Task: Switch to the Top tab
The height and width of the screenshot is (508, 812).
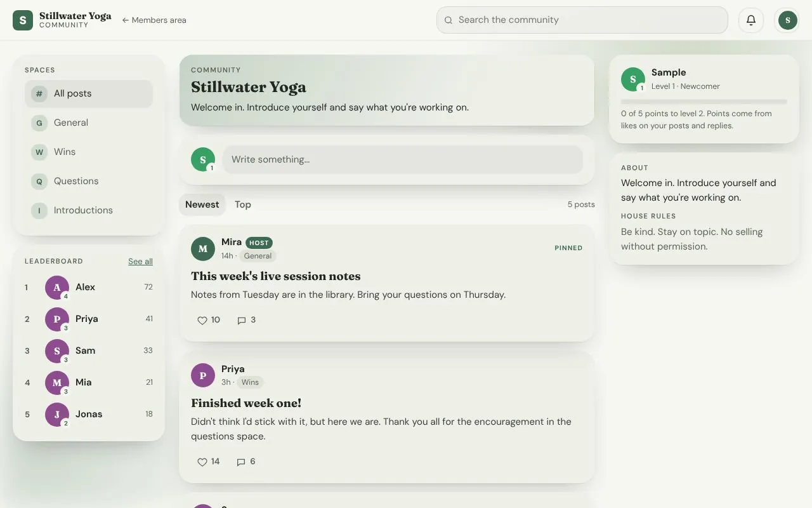Action: tap(243, 204)
